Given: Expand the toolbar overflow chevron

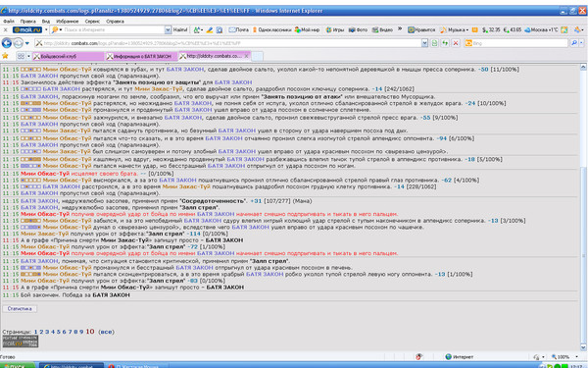Looking at the screenshot, I should point(400,28).
